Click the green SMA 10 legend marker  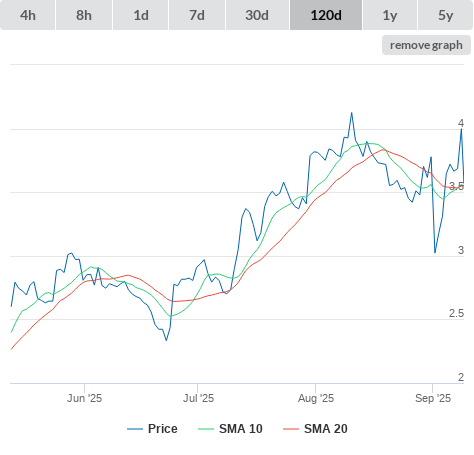click(206, 429)
